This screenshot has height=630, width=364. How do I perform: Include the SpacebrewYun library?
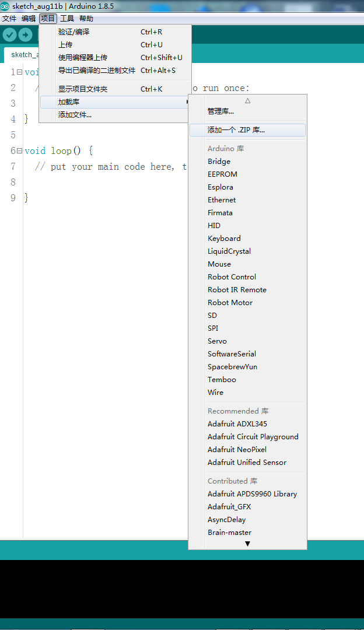click(247, 367)
